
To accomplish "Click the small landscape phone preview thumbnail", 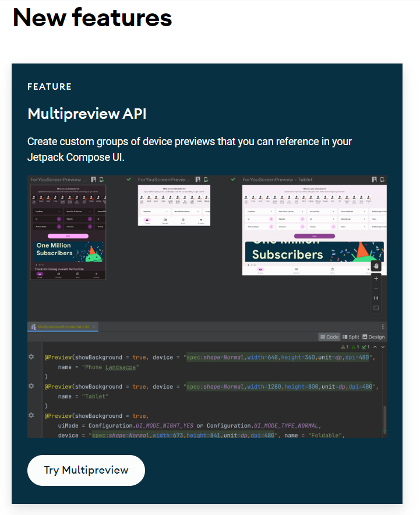I will click(x=174, y=205).
